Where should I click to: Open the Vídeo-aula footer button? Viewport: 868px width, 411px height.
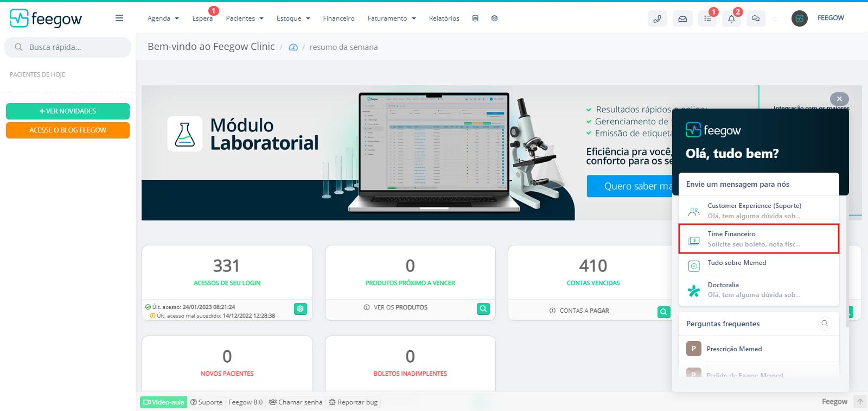[163, 402]
